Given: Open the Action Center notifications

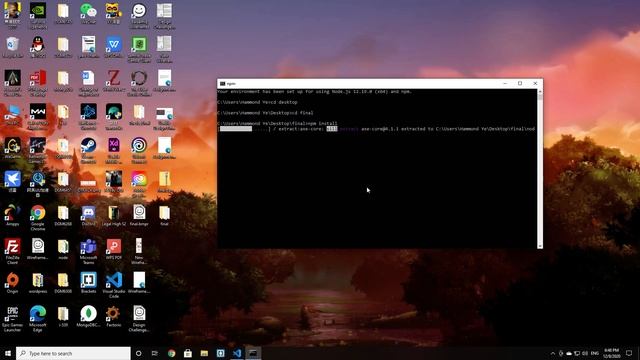Looking at the screenshot, I should coord(629,353).
